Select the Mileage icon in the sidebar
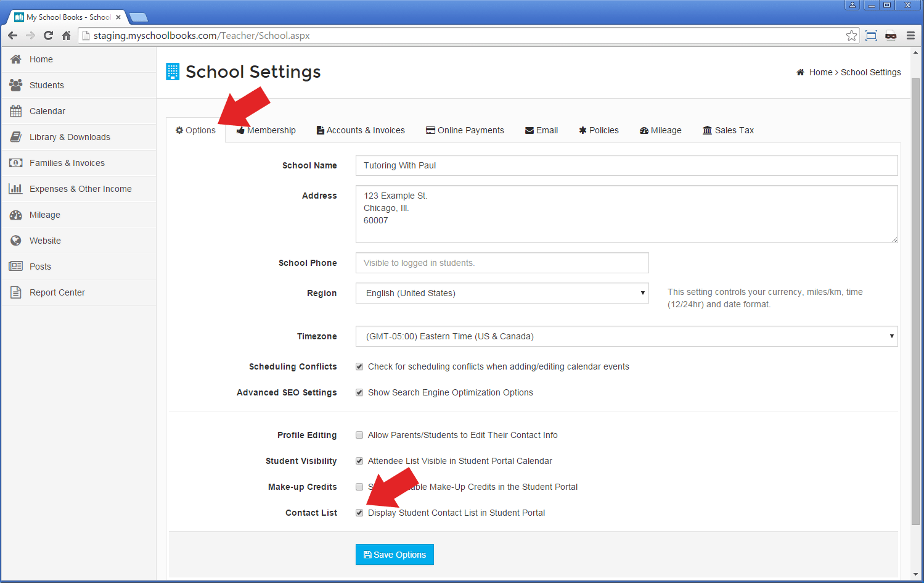This screenshot has width=924, height=583. click(15, 214)
